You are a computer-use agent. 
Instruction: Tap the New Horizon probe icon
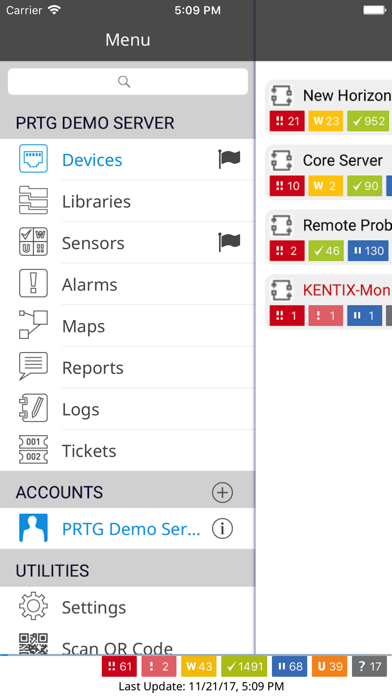tap(282, 95)
